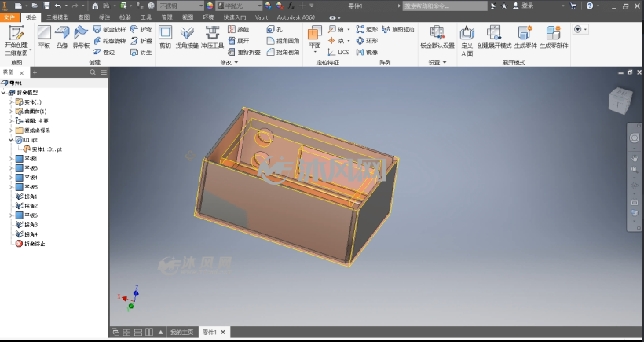The height and width of the screenshot is (342, 644).
Task: Start a 2D sketch (开始创建二维草图)
Action: coord(16,41)
